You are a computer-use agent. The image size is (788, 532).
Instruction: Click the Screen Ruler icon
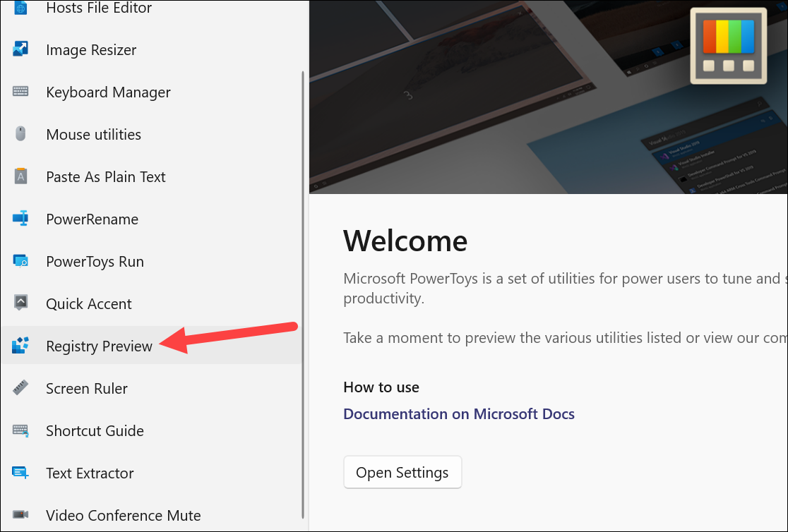tap(20, 388)
